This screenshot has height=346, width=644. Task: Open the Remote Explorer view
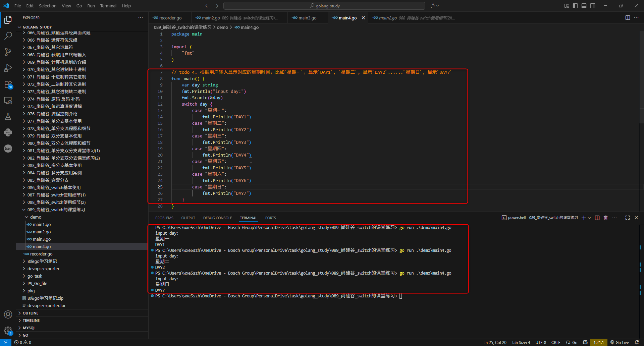tap(8, 100)
